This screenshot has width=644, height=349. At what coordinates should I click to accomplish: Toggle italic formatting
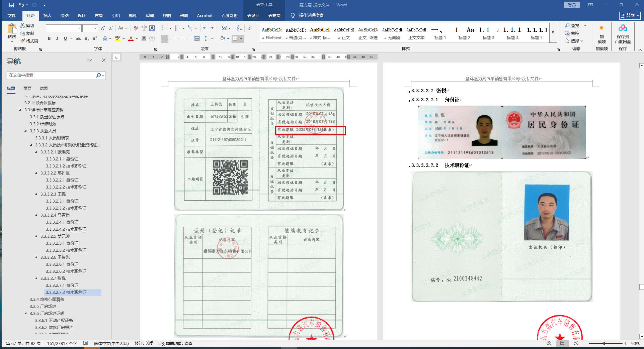[57, 38]
